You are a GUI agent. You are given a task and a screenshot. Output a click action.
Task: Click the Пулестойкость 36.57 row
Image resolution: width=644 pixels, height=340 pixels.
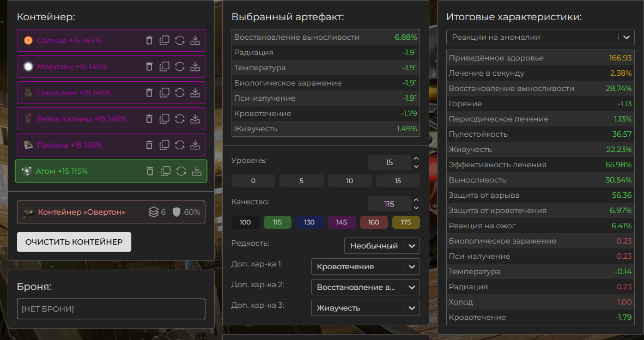[540, 134]
